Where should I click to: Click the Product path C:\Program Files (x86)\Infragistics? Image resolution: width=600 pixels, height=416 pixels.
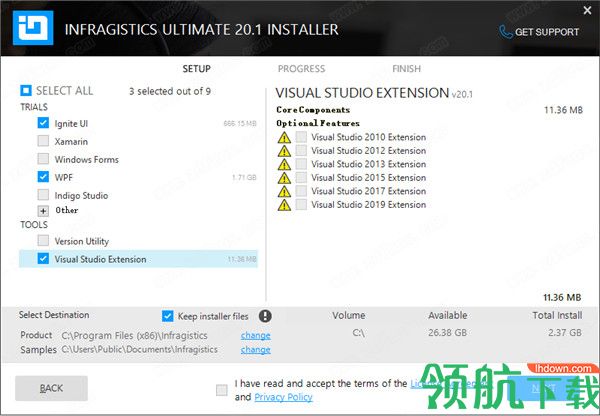pos(134,336)
